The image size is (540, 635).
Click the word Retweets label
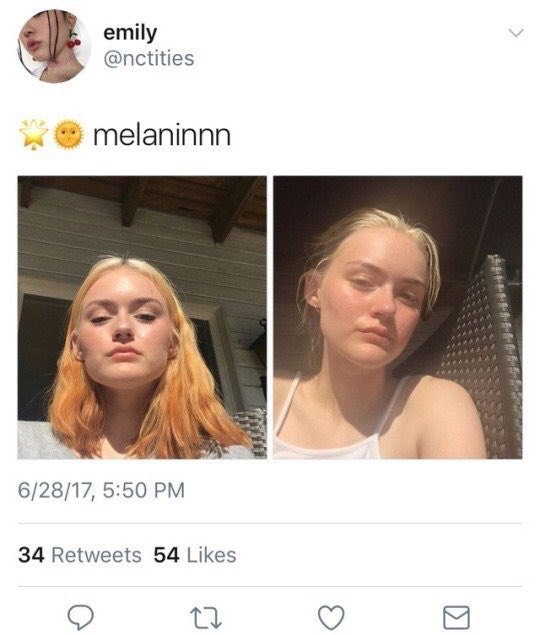[x=97, y=555]
